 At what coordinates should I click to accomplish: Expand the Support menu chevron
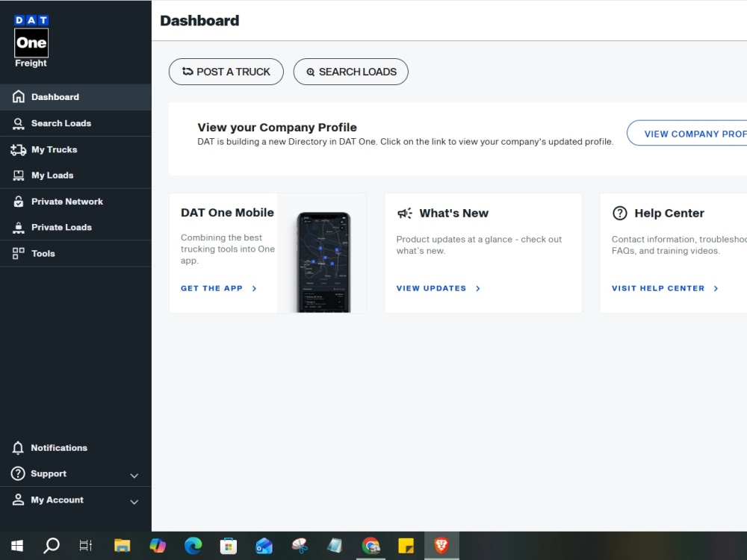coord(134,475)
